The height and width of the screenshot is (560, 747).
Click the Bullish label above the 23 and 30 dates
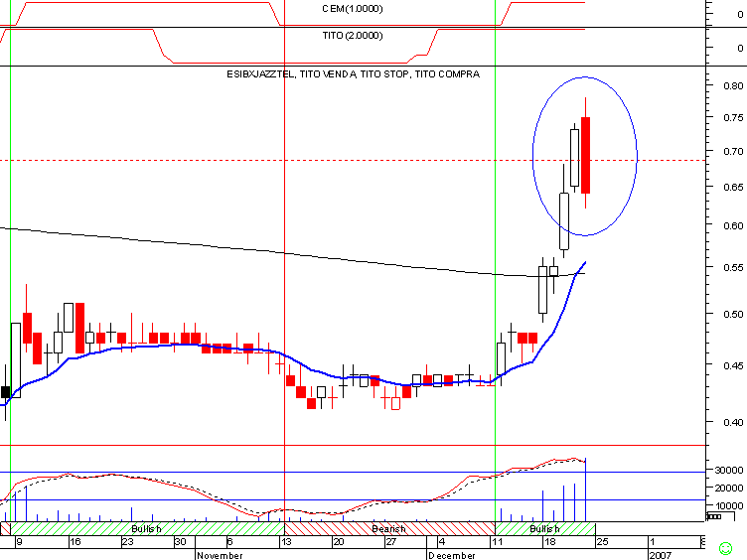[x=146, y=528]
